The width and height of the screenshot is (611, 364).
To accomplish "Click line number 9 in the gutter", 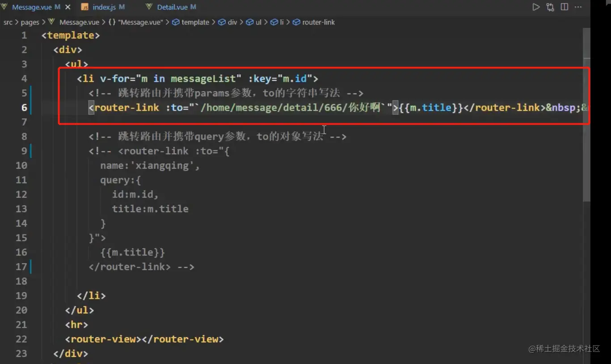I will pyautogui.click(x=24, y=151).
